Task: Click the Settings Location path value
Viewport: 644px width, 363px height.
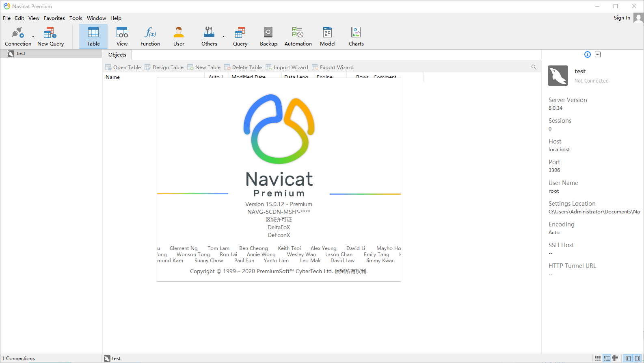Action: [x=594, y=212]
